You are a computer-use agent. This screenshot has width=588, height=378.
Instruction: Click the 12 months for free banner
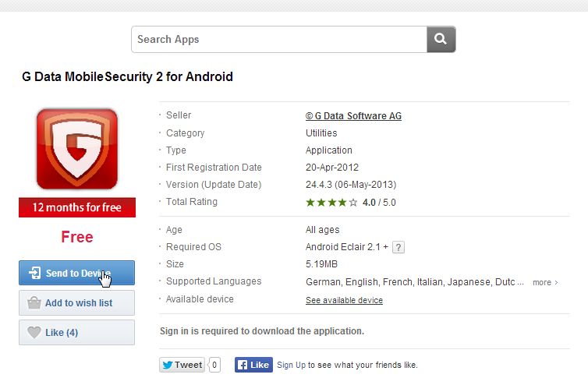(x=77, y=207)
